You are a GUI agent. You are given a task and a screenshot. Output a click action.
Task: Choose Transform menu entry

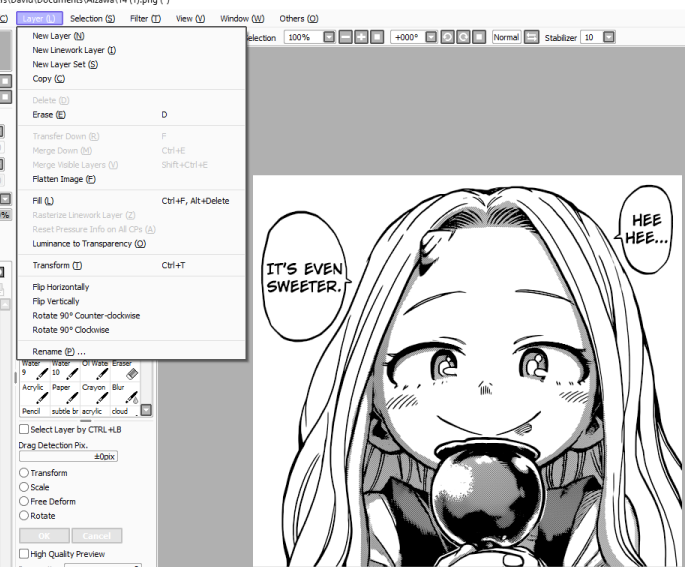point(131,265)
